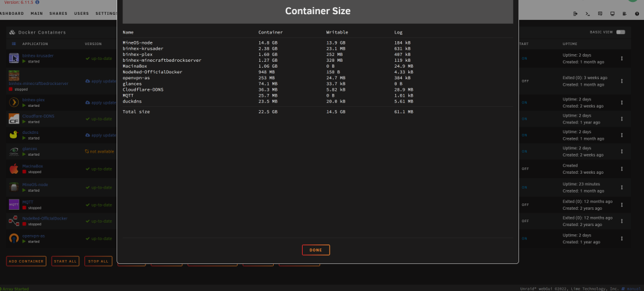Click the move handle for duckdns row
This screenshot has width=644, height=291.
(621, 135)
